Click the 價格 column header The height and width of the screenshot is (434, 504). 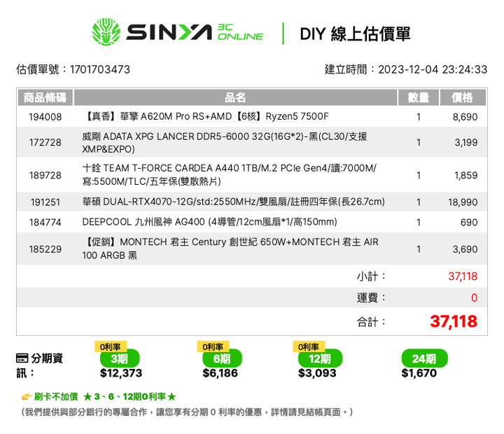coord(462,97)
